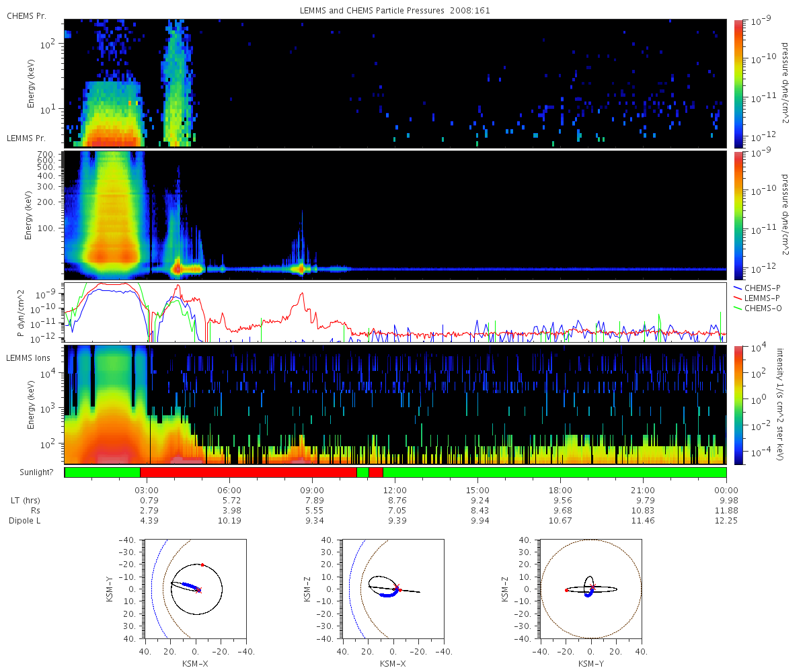807x672 pixels.
Task: Click the 'CHEMS-O' legend entry
Action: (x=763, y=308)
